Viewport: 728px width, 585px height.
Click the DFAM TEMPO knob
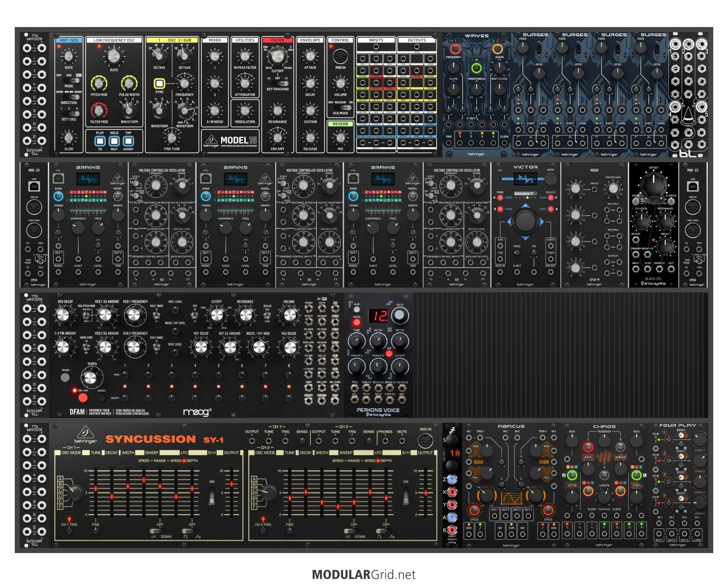click(90, 379)
